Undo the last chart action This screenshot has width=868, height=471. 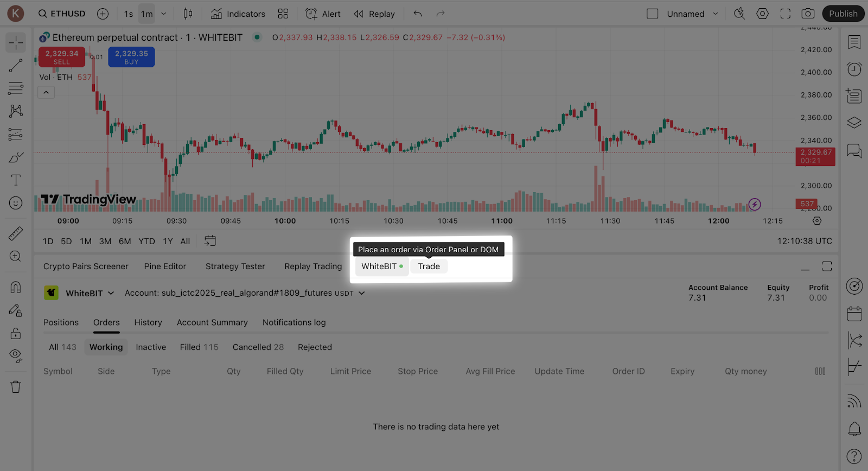pyautogui.click(x=418, y=14)
